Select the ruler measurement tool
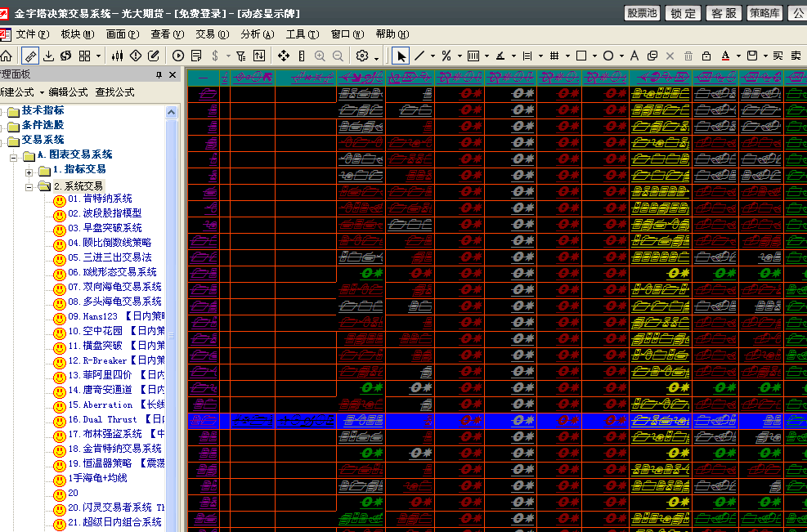This screenshot has width=807, height=532. coord(29,56)
